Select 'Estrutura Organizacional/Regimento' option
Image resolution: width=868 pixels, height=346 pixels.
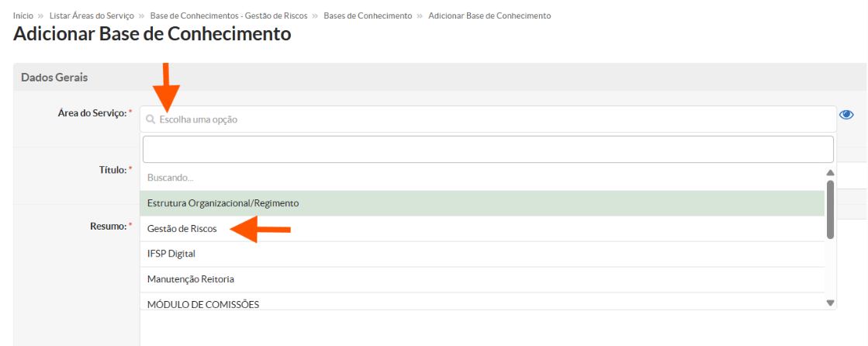482,203
